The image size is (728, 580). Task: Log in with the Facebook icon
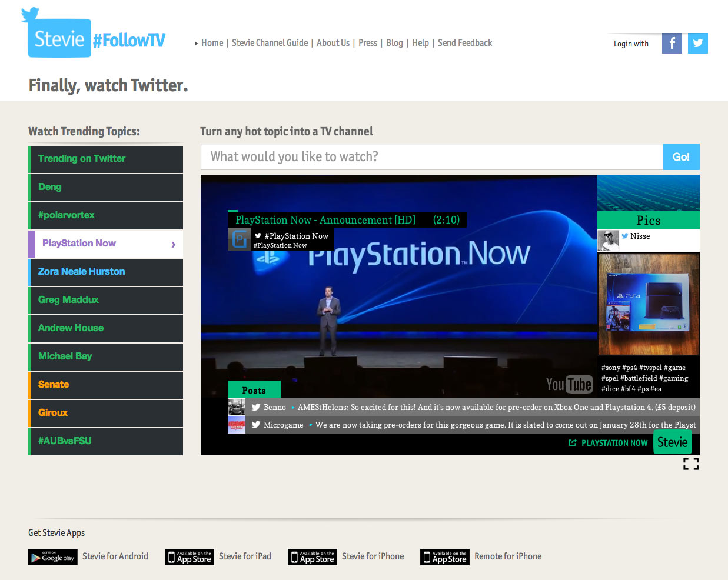[672, 43]
